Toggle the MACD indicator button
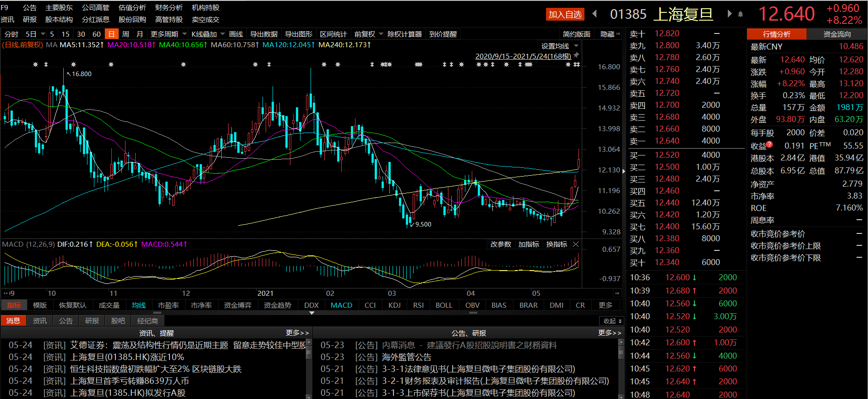 point(341,305)
